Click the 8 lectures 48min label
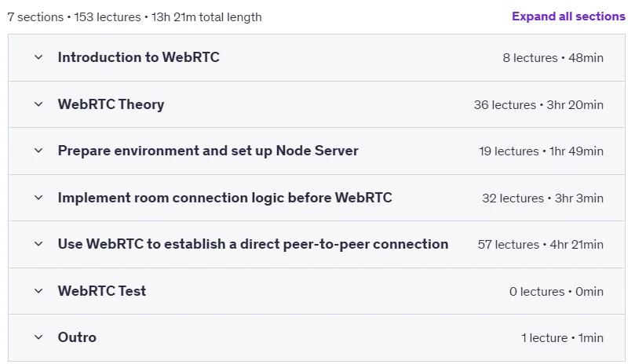635x364 pixels. pyautogui.click(x=553, y=58)
